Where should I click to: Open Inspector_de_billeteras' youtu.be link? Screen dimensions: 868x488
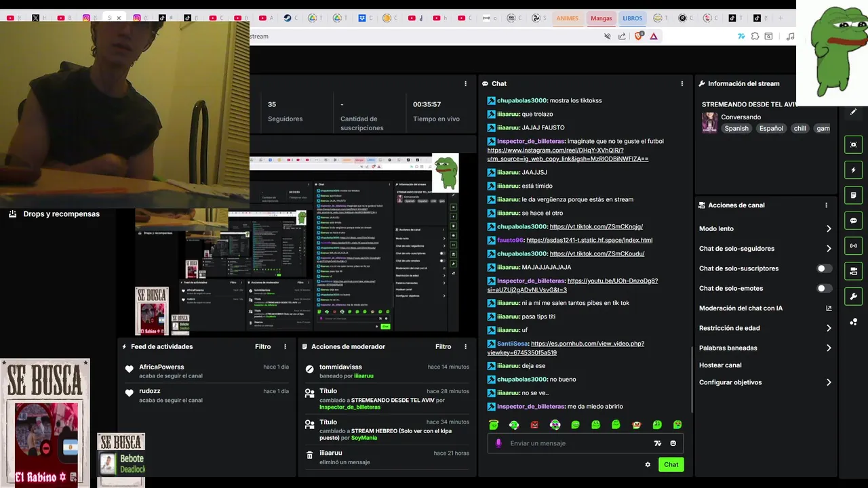[x=572, y=285]
